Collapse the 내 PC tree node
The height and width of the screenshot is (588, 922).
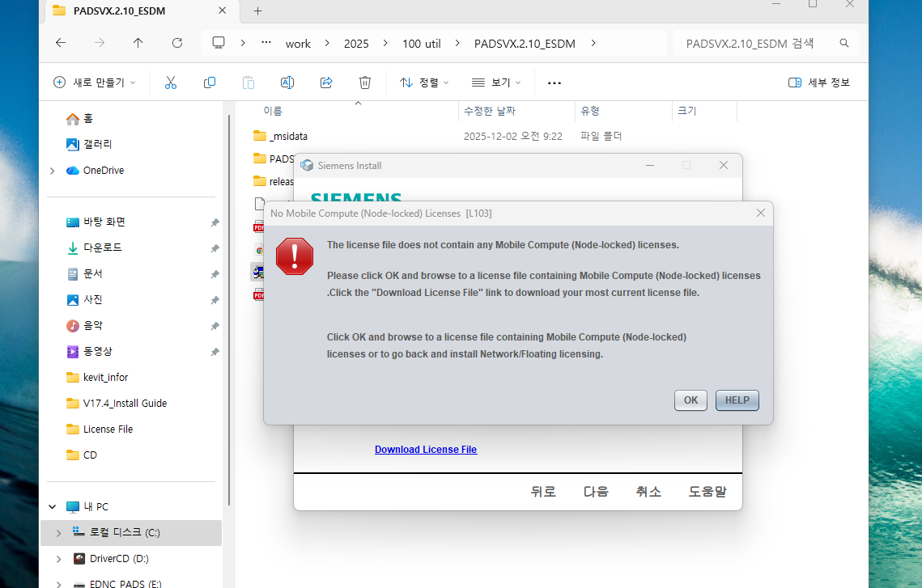53,507
